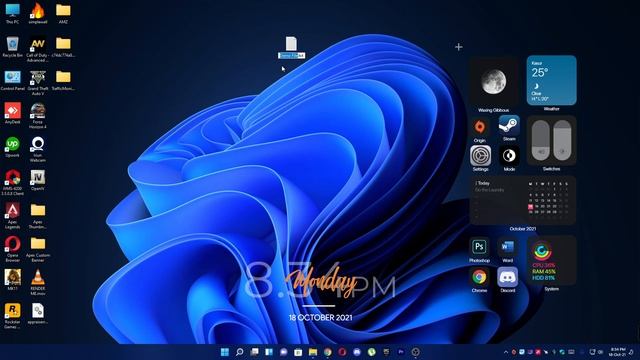This screenshot has width=640, height=360.
Task: Launch Call of Duty Advanced Warfare shortcut
Action: (38, 49)
